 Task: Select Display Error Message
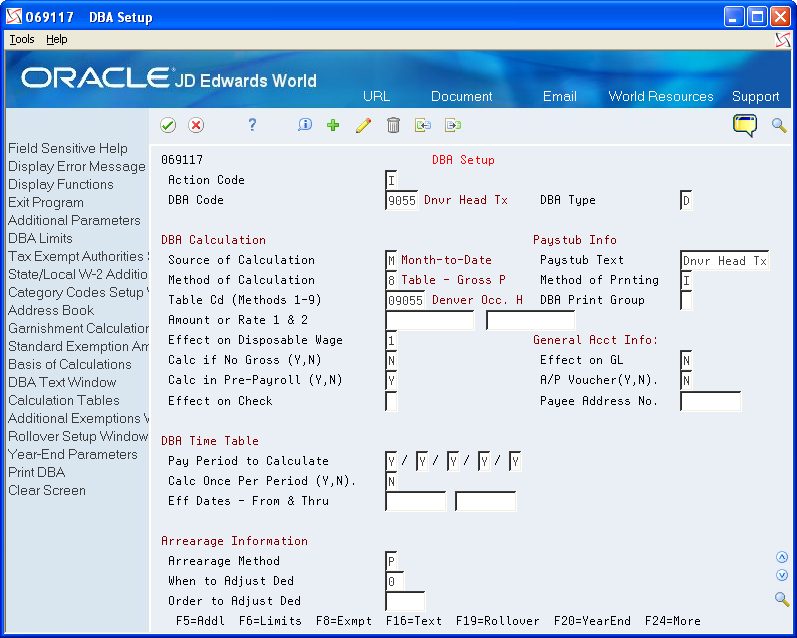click(77, 167)
